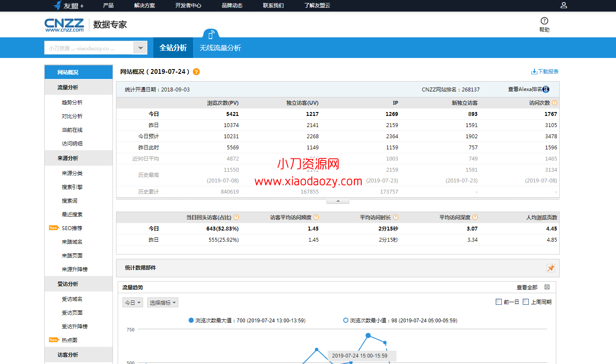
Task: Open 来路页面 in the sidebar
Action: coord(72,256)
